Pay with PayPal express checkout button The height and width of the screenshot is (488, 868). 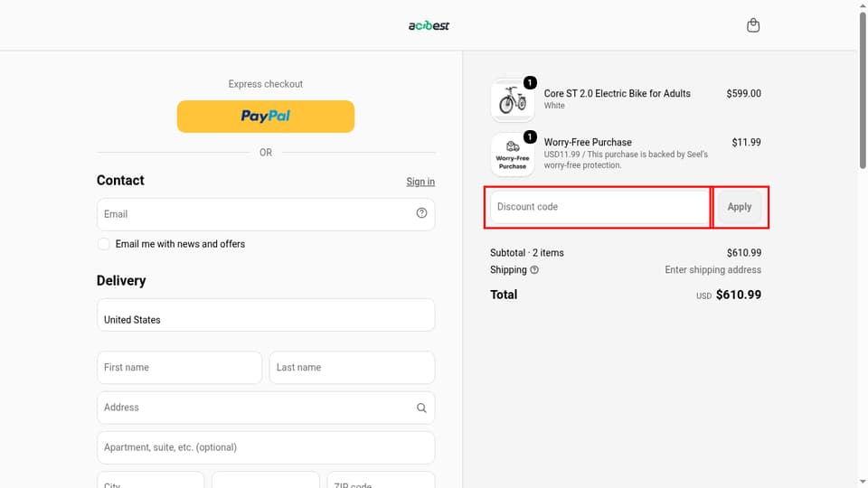[x=266, y=117]
